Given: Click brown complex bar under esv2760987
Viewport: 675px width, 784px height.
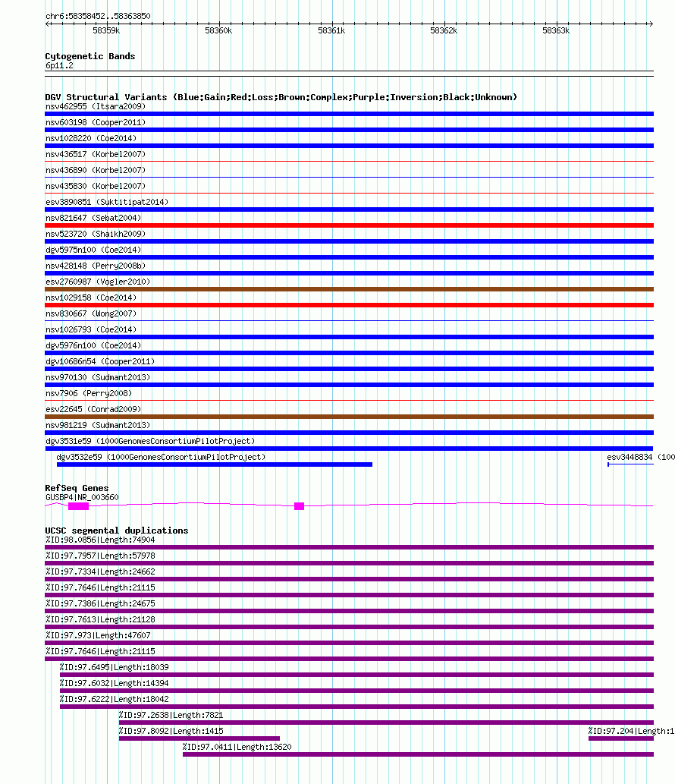Looking at the screenshot, I should coord(349,289).
